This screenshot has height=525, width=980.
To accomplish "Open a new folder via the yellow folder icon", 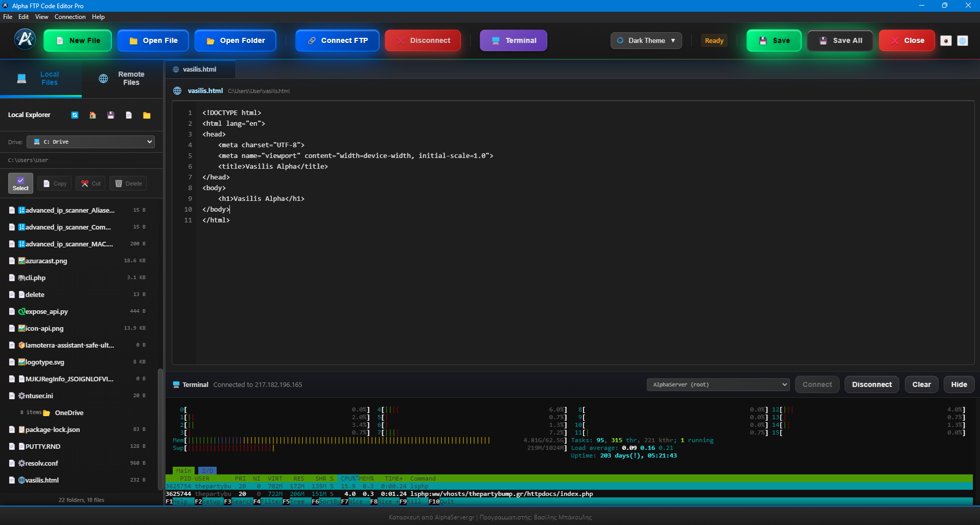I will (147, 115).
